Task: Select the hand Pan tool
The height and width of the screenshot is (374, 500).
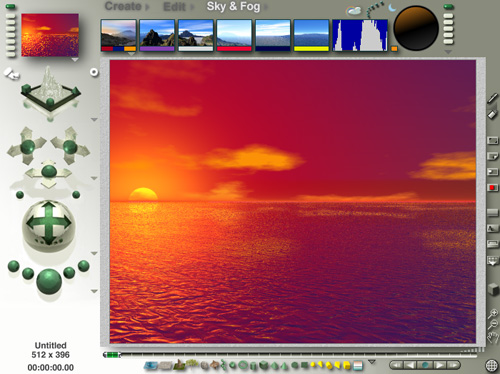Action: tap(493, 337)
